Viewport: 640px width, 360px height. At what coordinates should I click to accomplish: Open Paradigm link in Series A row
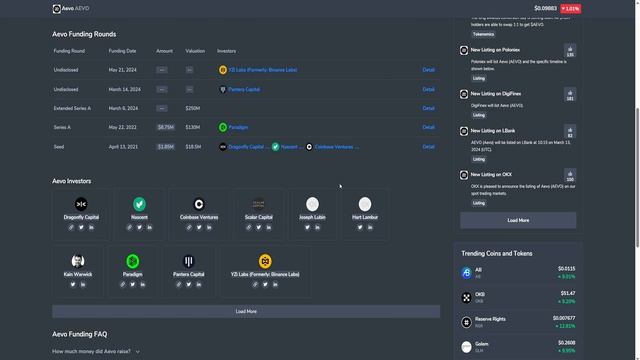(238, 127)
